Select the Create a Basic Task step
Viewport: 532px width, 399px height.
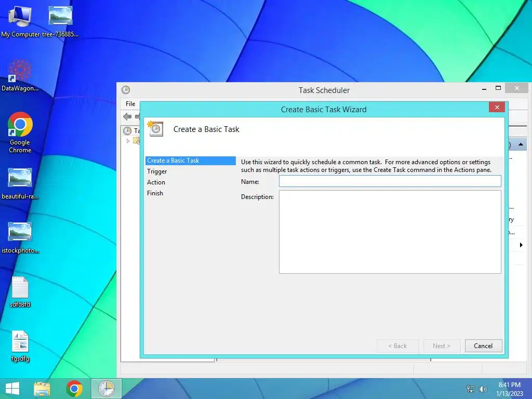[190, 161]
